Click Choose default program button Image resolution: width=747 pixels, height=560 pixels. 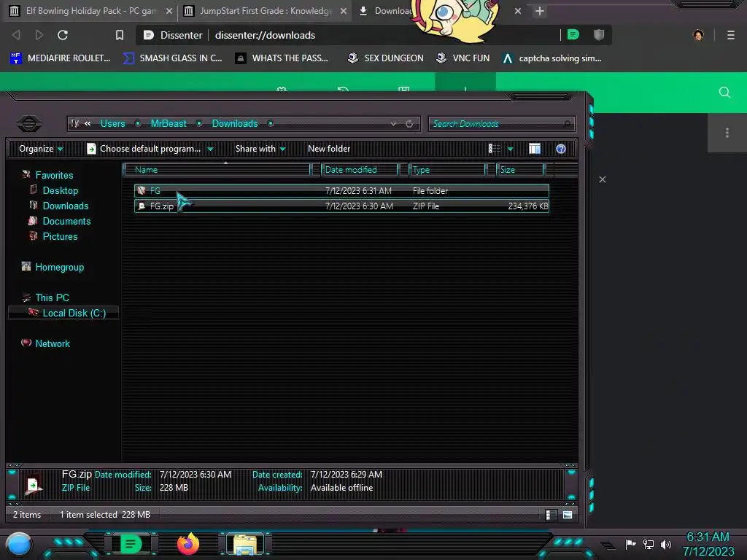coord(144,149)
